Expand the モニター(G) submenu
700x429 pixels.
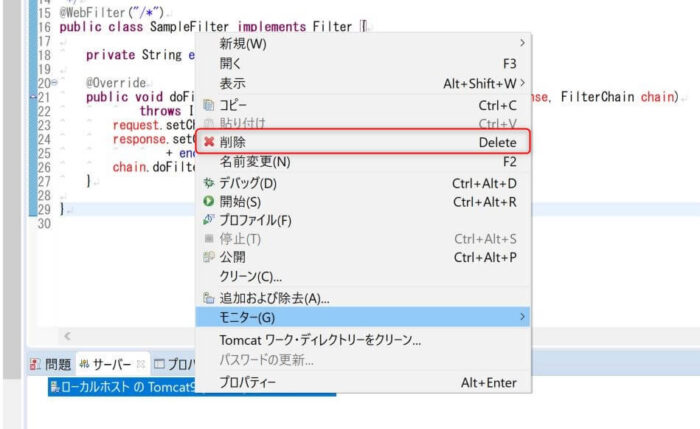[362, 317]
